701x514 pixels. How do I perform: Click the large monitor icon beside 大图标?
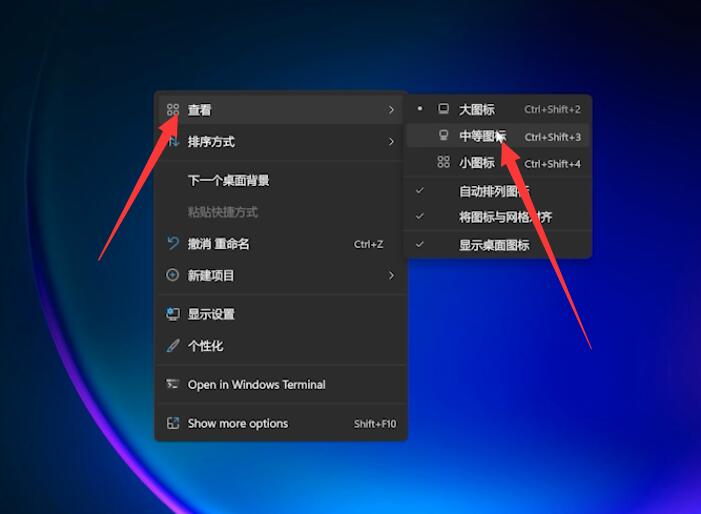(x=443, y=109)
